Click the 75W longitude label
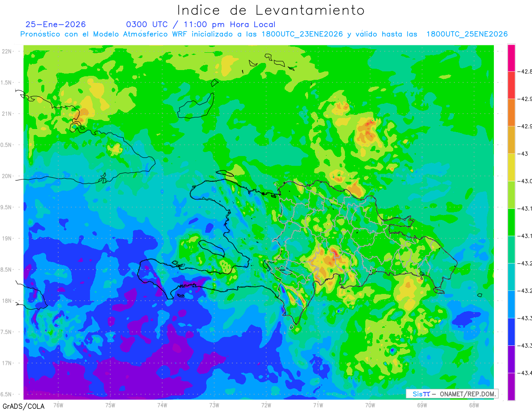Viewport: 532px width, 411px height. click(110, 405)
